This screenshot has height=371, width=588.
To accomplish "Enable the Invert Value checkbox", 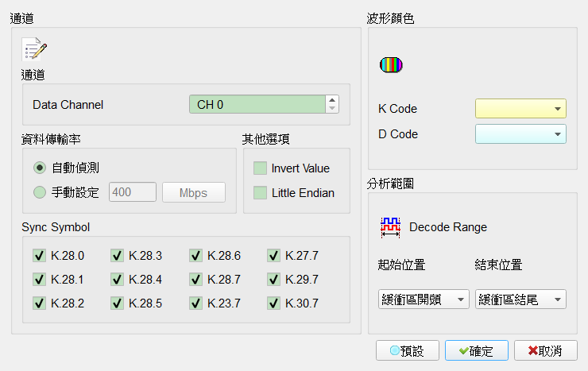I will pos(260,168).
